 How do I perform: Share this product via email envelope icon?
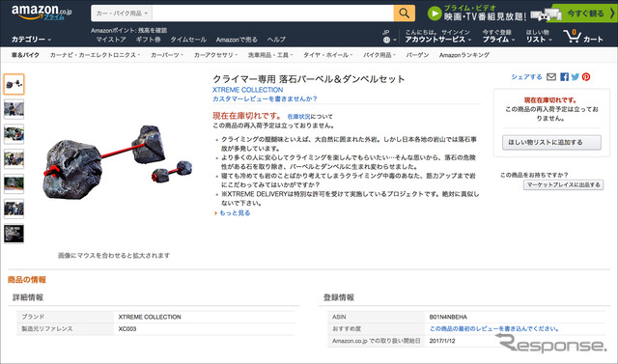(x=551, y=77)
